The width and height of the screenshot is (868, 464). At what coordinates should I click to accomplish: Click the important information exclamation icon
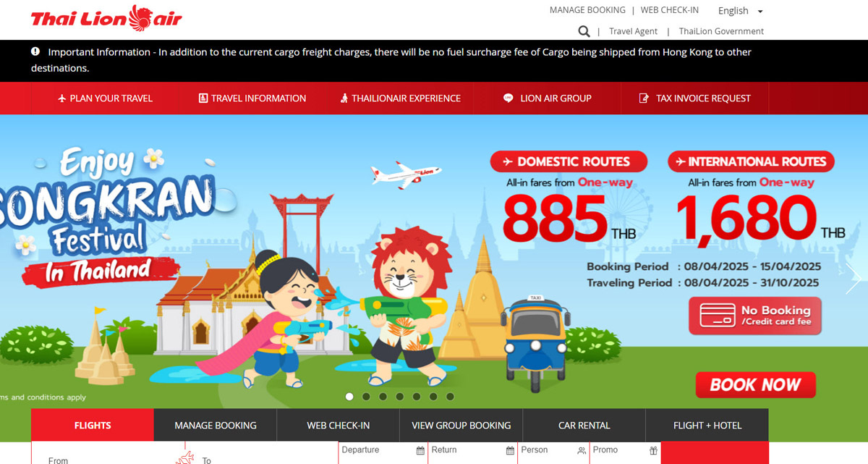(35, 51)
